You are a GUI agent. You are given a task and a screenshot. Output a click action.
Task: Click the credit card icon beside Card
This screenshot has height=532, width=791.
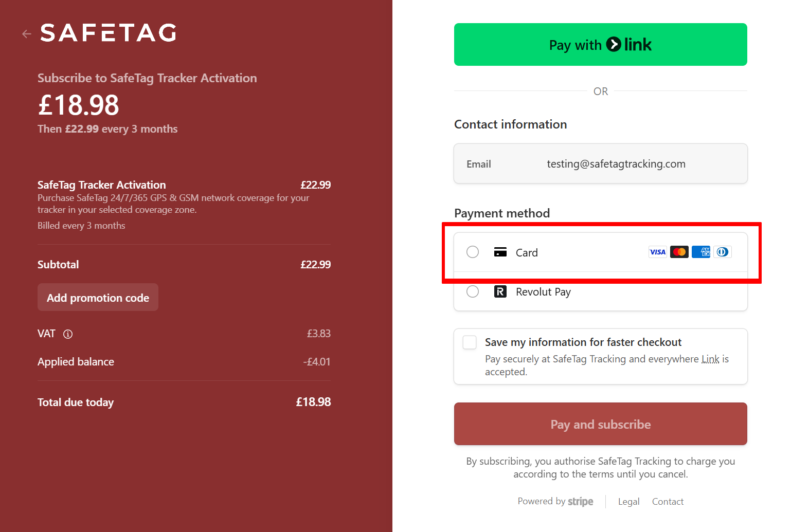[500, 252]
